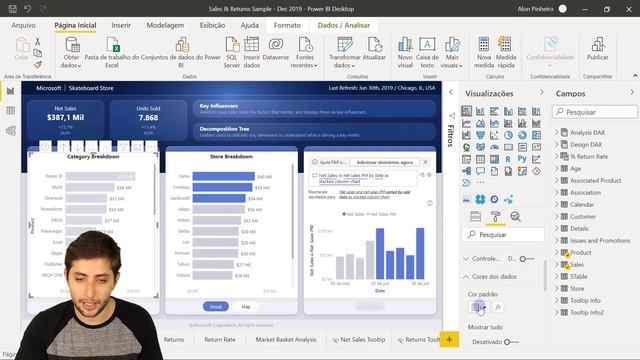Click the Atualizar refresh button

click(374, 49)
